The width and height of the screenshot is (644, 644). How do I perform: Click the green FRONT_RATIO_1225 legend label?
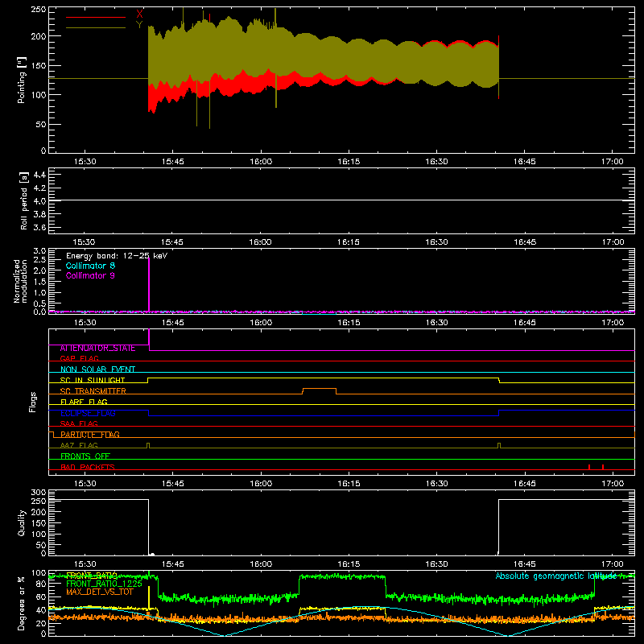pos(104,584)
